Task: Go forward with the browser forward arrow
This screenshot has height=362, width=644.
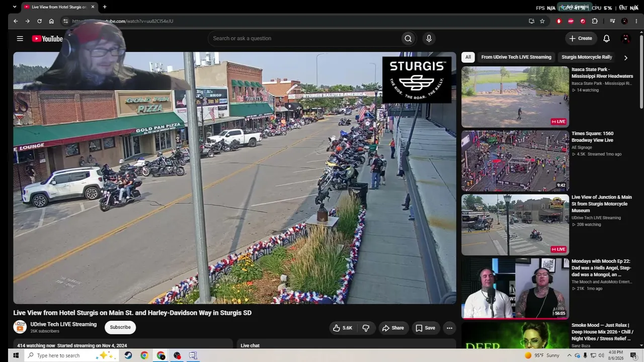Action: [x=27, y=21]
